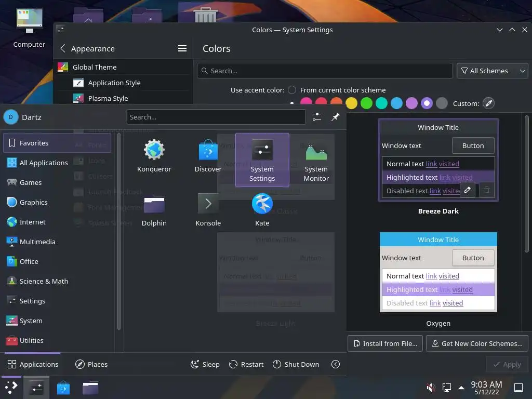Select From current color scheme radio
Image resolution: width=532 pixels, height=399 pixels.
click(292, 90)
